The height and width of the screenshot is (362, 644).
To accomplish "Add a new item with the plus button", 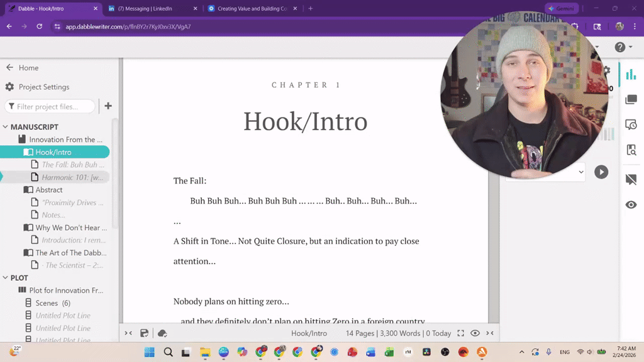I will click(108, 106).
